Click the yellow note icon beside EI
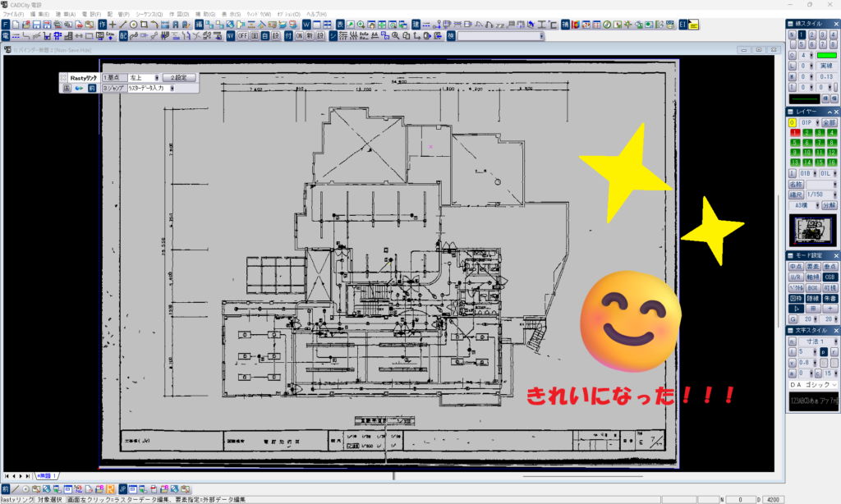Viewport: 841px width, 504px height. (693, 25)
